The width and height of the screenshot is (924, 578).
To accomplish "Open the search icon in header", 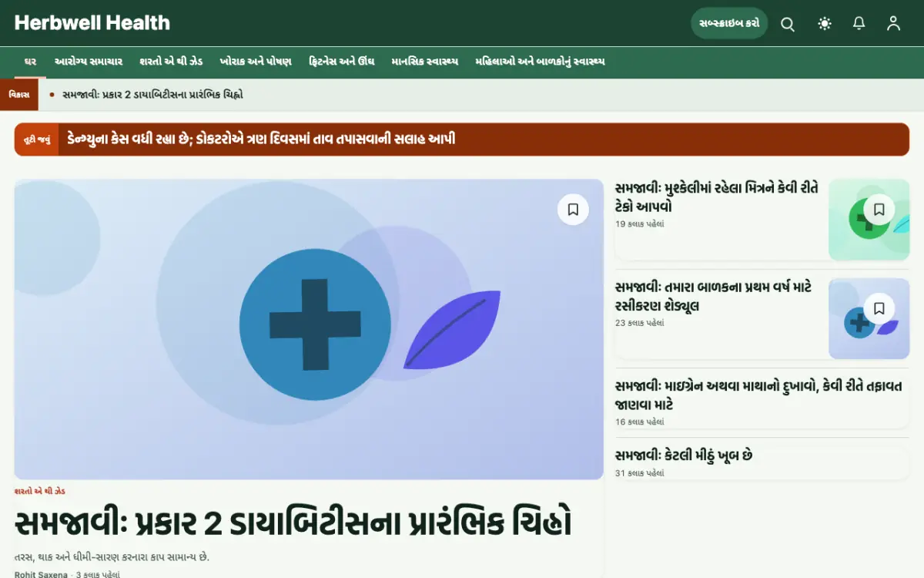I will [788, 24].
